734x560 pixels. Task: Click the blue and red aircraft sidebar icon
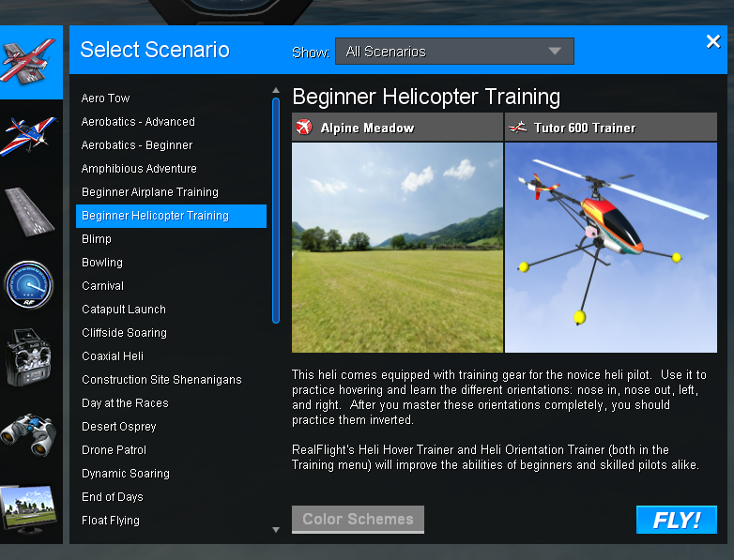pos(29,136)
